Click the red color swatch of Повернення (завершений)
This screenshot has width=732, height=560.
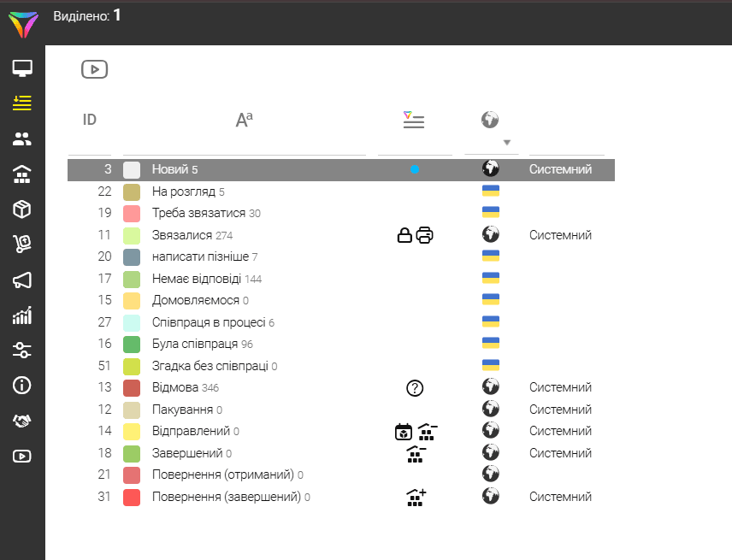[x=132, y=497]
